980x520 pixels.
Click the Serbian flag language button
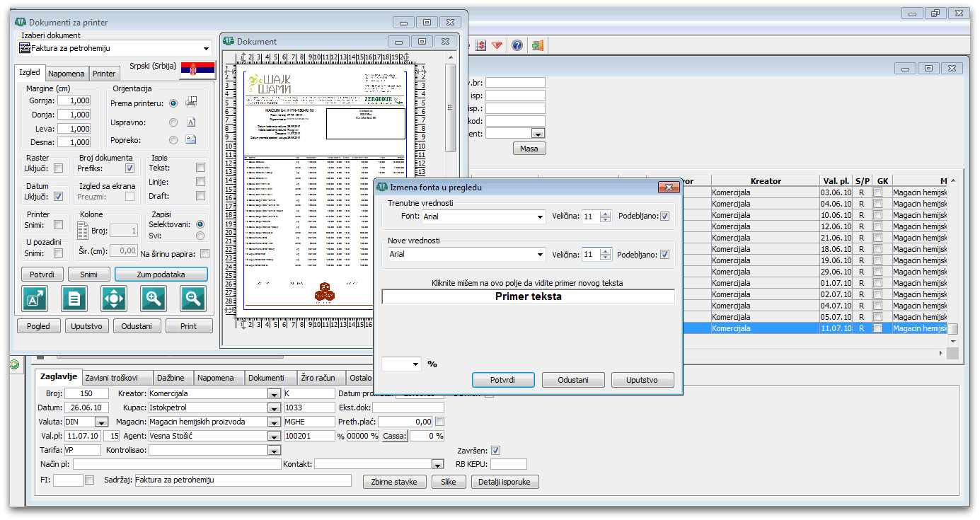pyautogui.click(x=197, y=69)
